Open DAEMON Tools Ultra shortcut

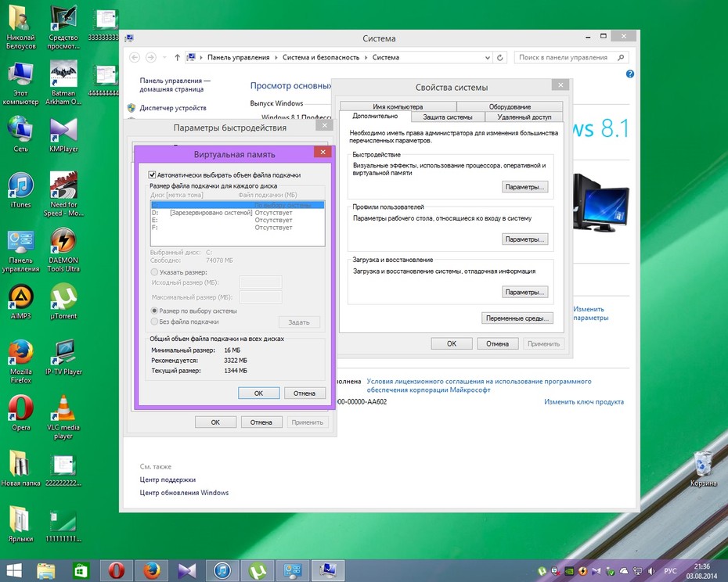click(63, 250)
